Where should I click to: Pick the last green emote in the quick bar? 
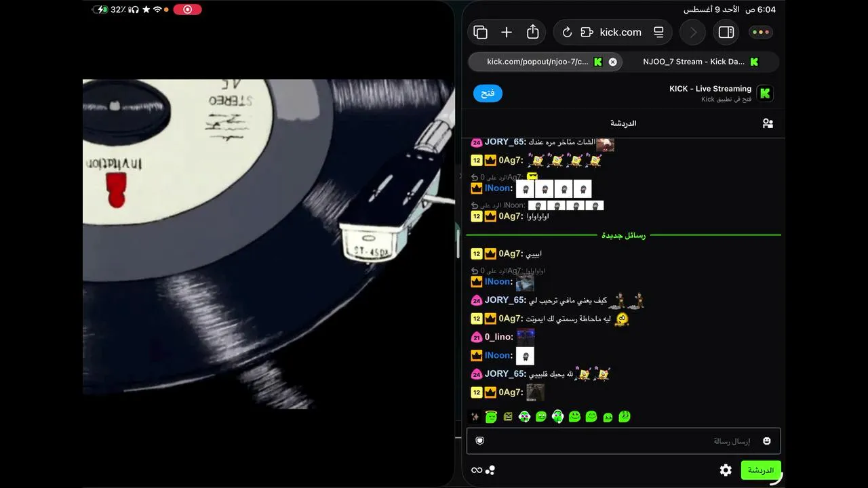click(x=625, y=416)
